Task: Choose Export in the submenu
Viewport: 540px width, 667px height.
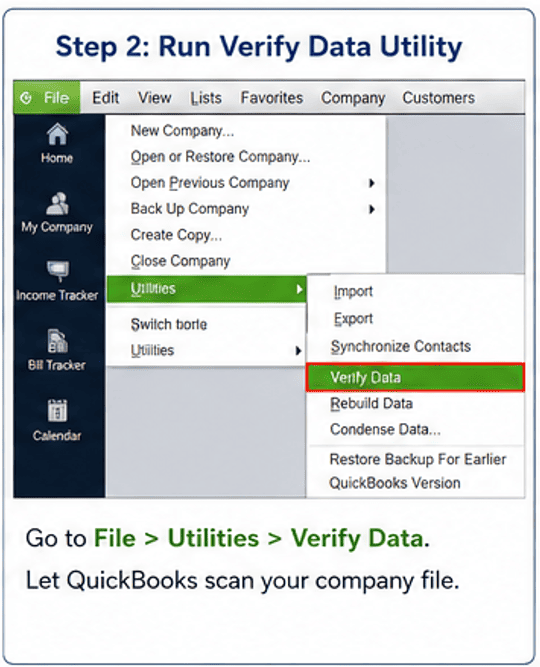Action: 416,319
